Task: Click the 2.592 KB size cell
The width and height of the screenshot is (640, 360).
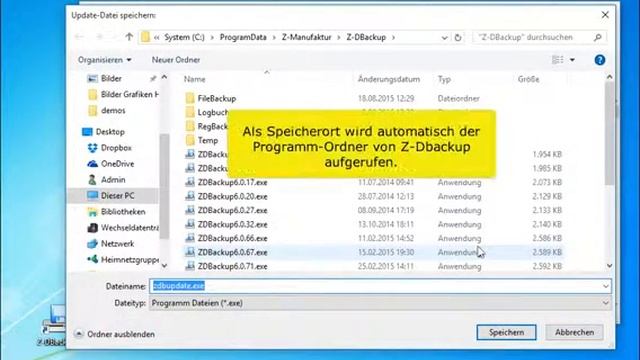Action: [547, 266]
